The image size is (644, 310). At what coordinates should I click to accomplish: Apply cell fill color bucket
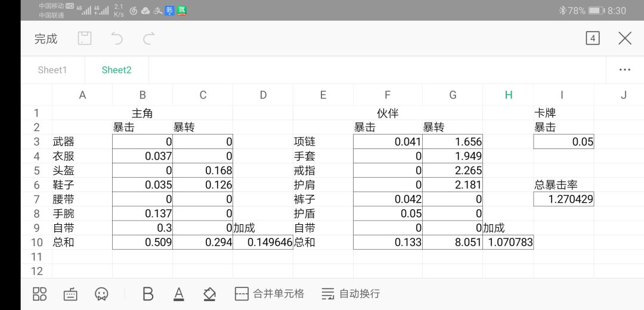click(x=209, y=294)
